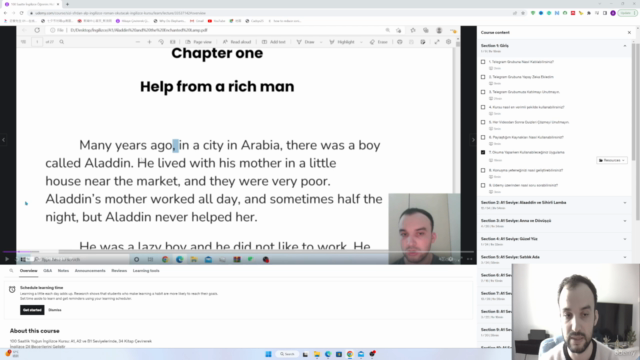
Task: Click the Page view button
Action: pos(199,42)
